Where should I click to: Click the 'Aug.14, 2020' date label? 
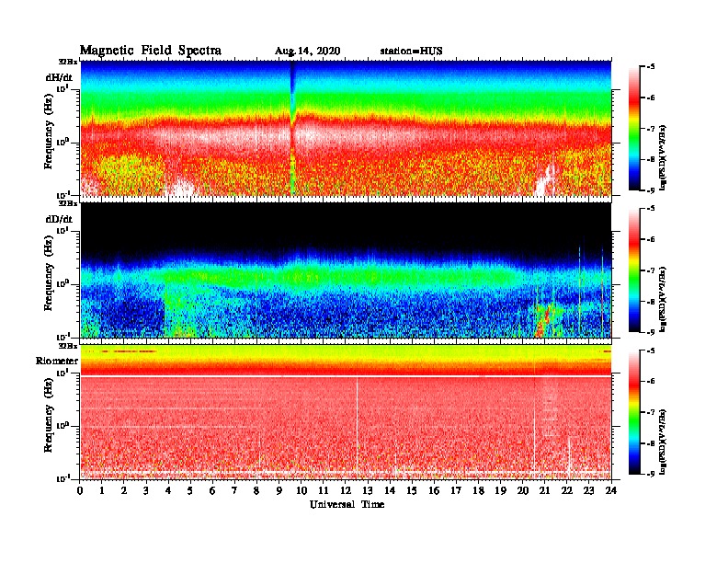pyautogui.click(x=307, y=52)
